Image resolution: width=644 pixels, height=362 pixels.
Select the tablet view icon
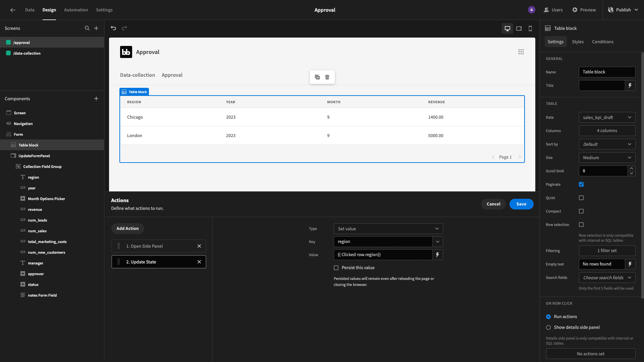tap(518, 28)
